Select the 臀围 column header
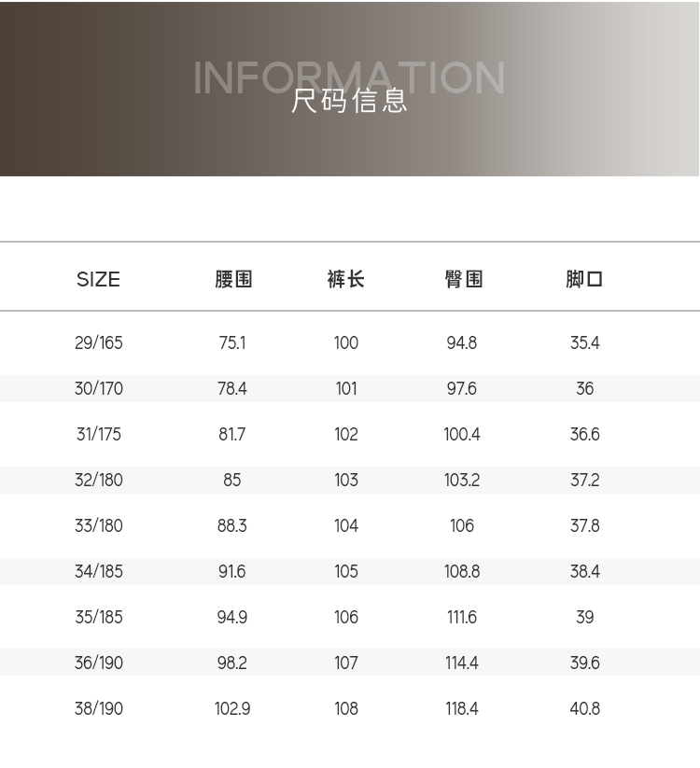 coord(463,279)
